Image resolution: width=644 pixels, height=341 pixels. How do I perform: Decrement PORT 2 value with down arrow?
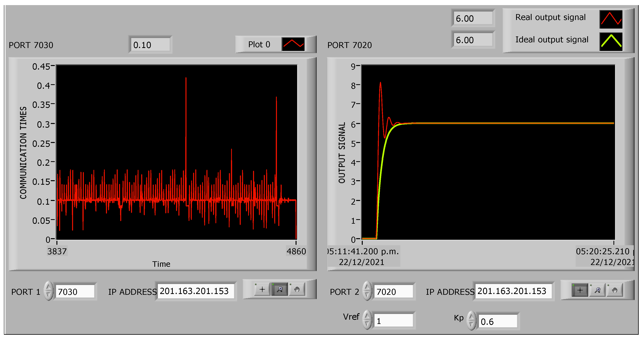point(367,295)
